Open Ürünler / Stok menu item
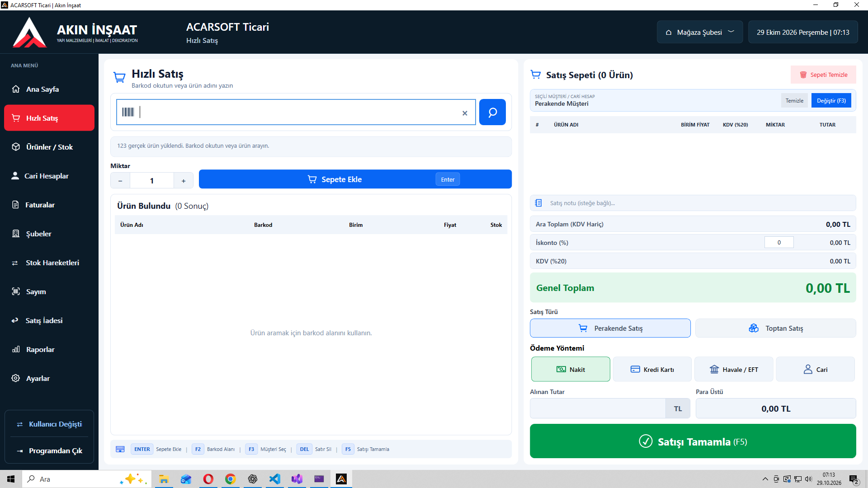The width and height of the screenshot is (868, 488). pyautogui.click(x=49, y=147)
